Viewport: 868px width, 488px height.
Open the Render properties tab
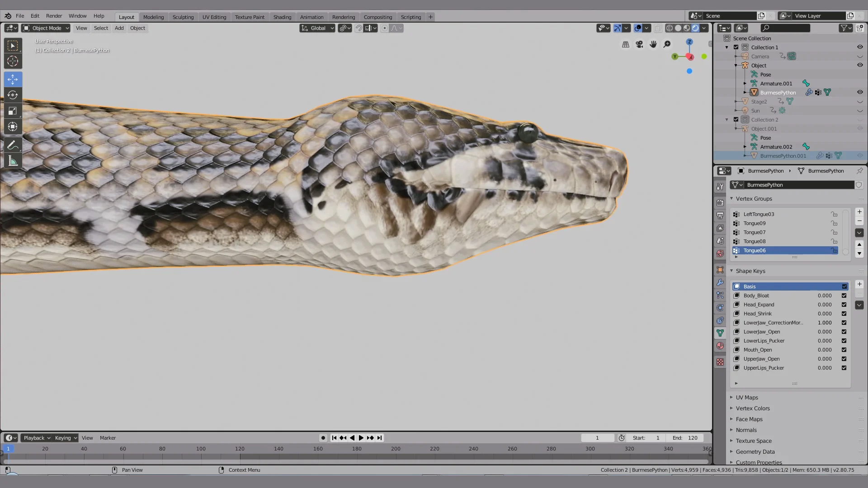(x=720, y=202)
